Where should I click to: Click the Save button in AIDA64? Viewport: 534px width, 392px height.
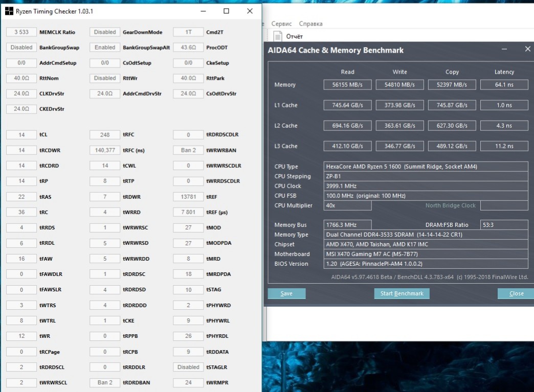click(x=286, y=294)
